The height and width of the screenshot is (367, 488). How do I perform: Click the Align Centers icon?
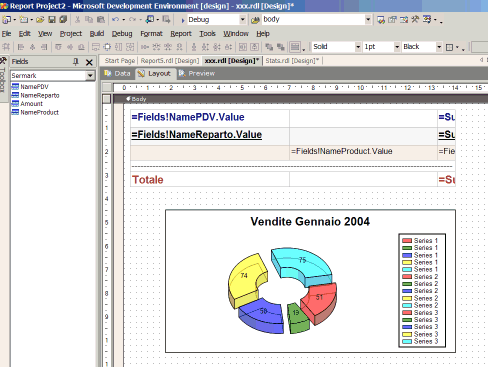click(x=32, y=47)
